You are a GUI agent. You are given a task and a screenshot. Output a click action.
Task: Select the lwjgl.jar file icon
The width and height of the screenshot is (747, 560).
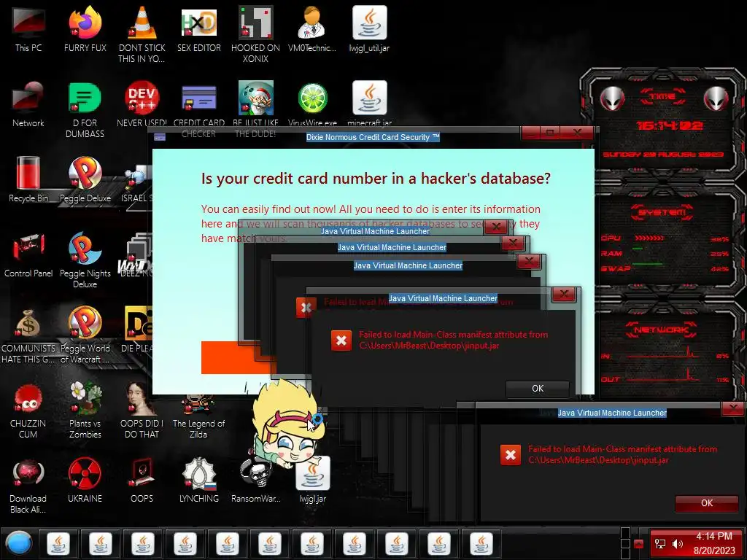tap(312, 480)
